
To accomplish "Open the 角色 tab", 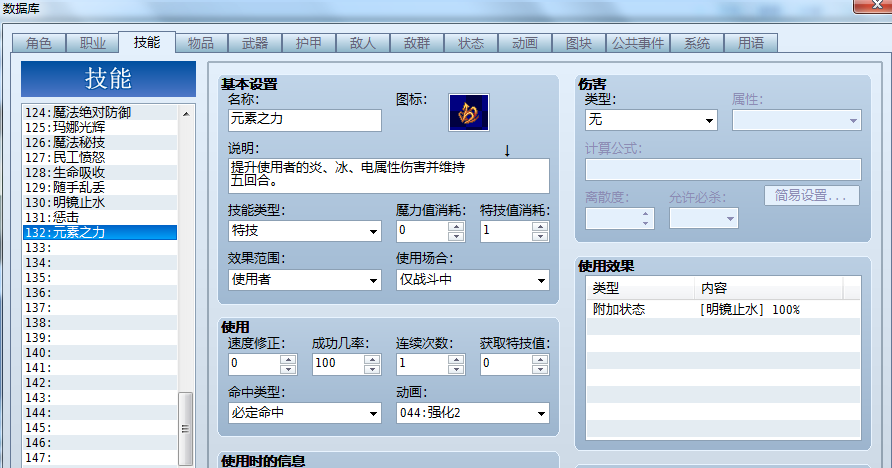I will (39, 43).
